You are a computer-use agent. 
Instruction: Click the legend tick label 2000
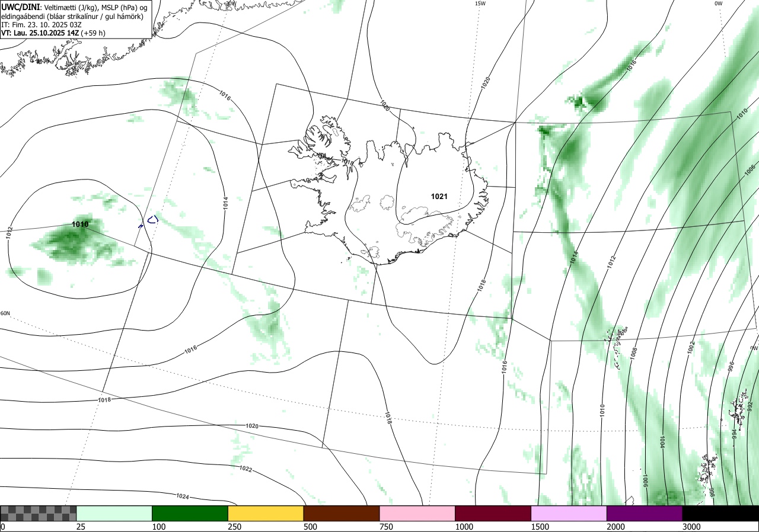pyautogui.click(x=616, y=527)
